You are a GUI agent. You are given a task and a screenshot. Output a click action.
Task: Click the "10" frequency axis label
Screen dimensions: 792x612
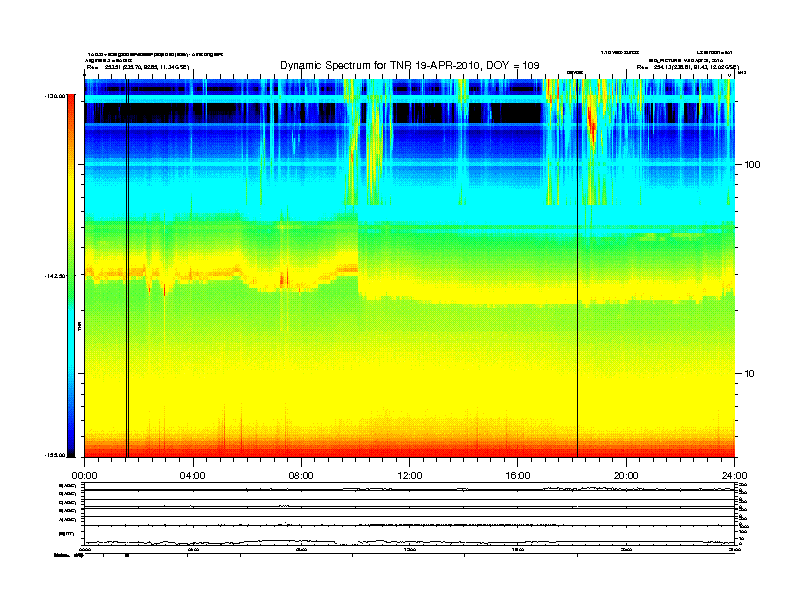(x=750, y=374)
